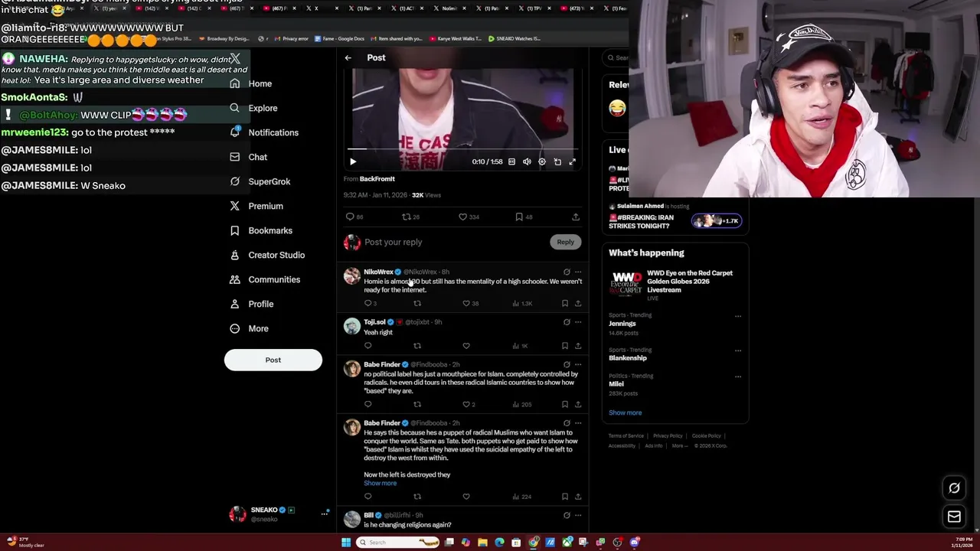Switch the video to fullscreen
980x551 pixels.
coord(572,161)
